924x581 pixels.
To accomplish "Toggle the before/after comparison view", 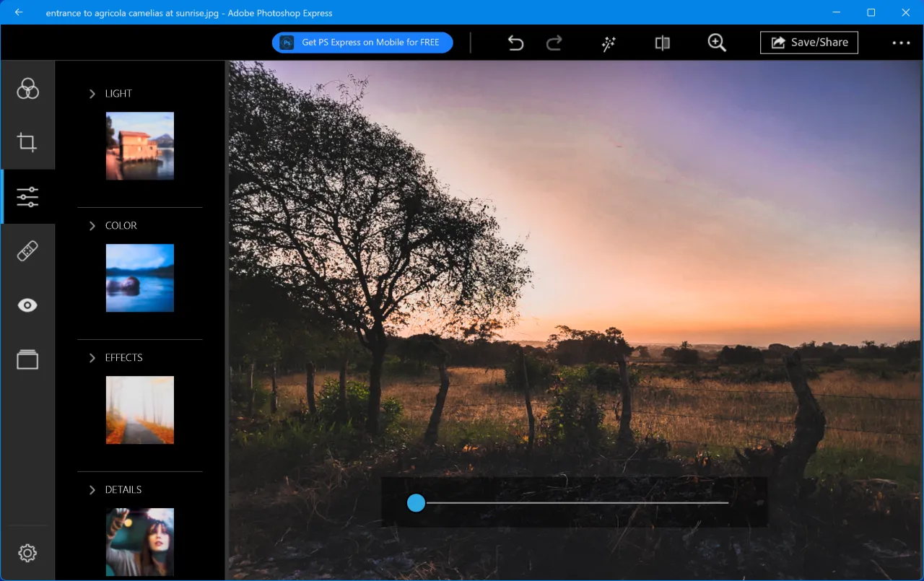I will 662,43.
